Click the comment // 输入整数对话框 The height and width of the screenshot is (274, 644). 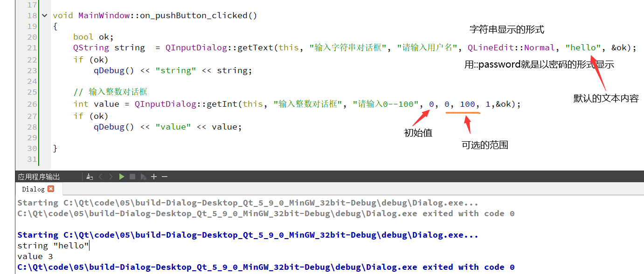[110, 92]
